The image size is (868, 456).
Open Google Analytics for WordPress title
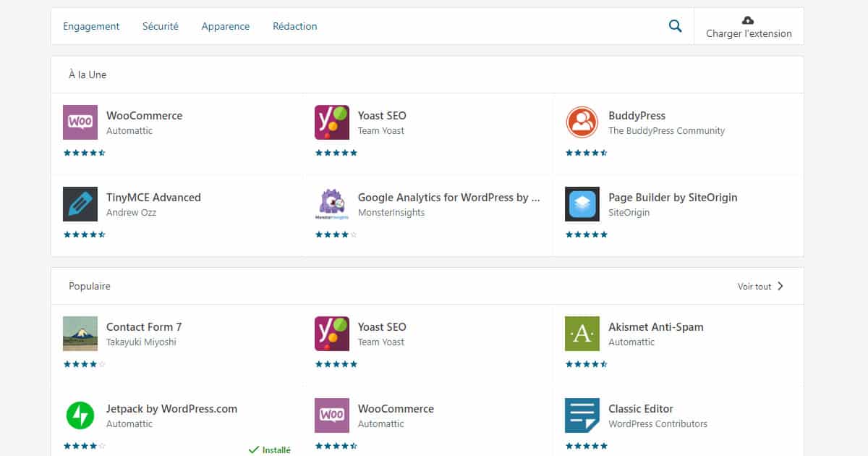pos(449,198)
